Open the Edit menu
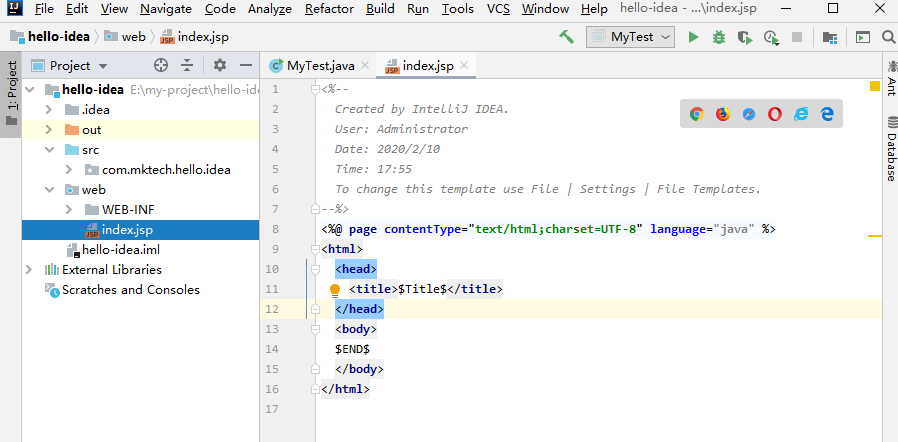This screenshot has height=442, width=898. [77, 9]
